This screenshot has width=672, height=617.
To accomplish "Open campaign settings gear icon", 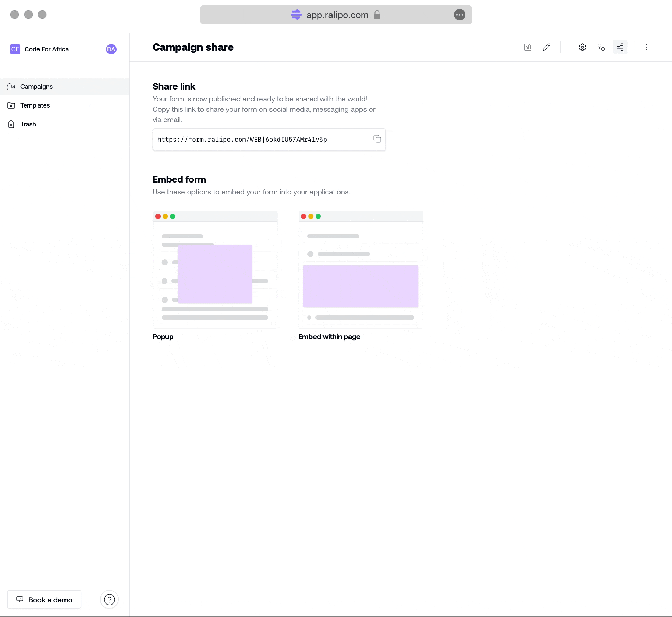I will (583, 47).
